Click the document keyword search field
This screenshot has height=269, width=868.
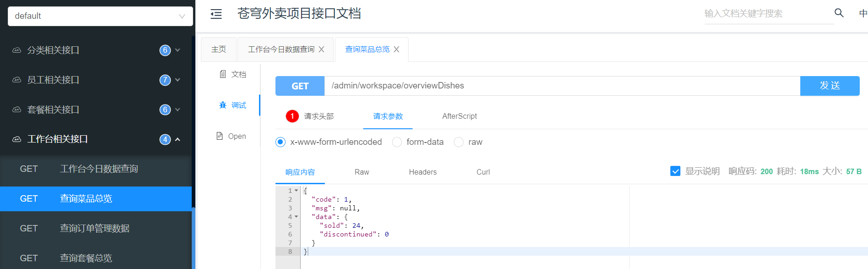tap(768, 14)
